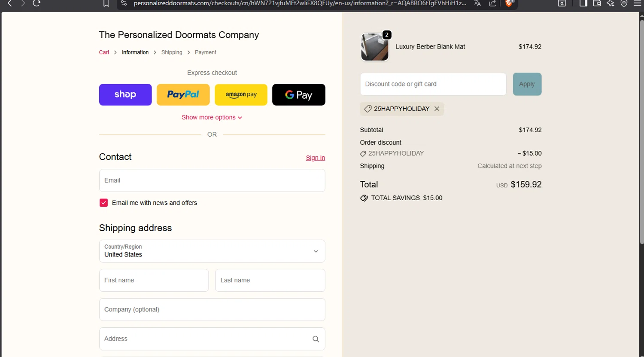This screenshot has height=357, width=644.
Task: Click the TOTAL SAVINGS $15.00 text
Action: (x=407, y=198)
